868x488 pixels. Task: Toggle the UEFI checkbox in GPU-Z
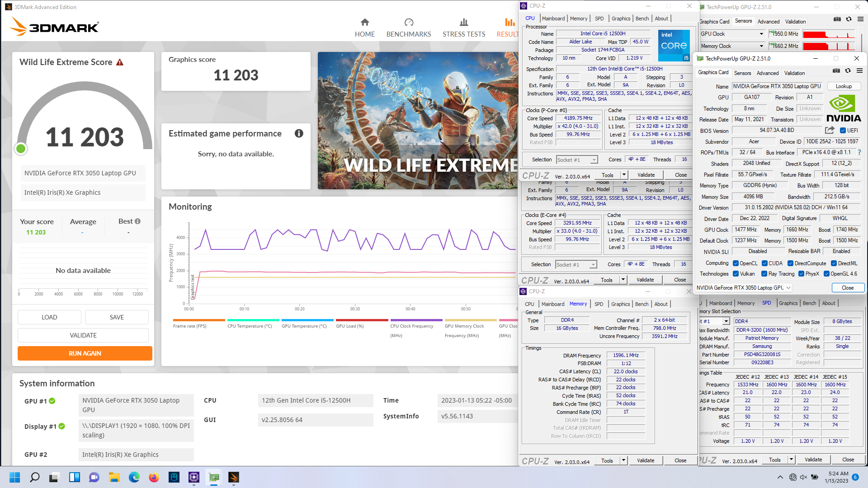click(x=843, y=131)
